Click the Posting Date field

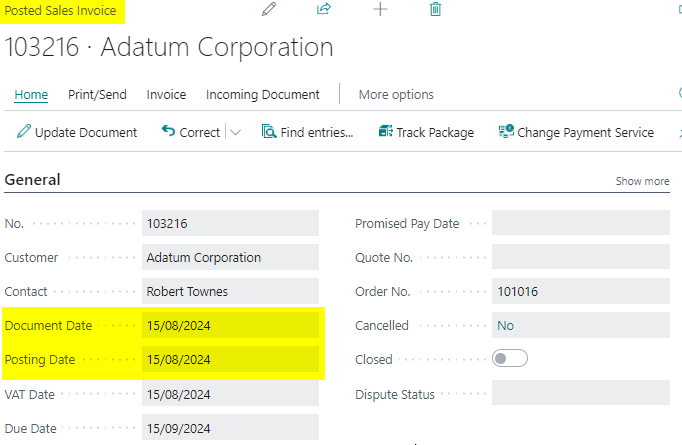click(x=230, y=360)
